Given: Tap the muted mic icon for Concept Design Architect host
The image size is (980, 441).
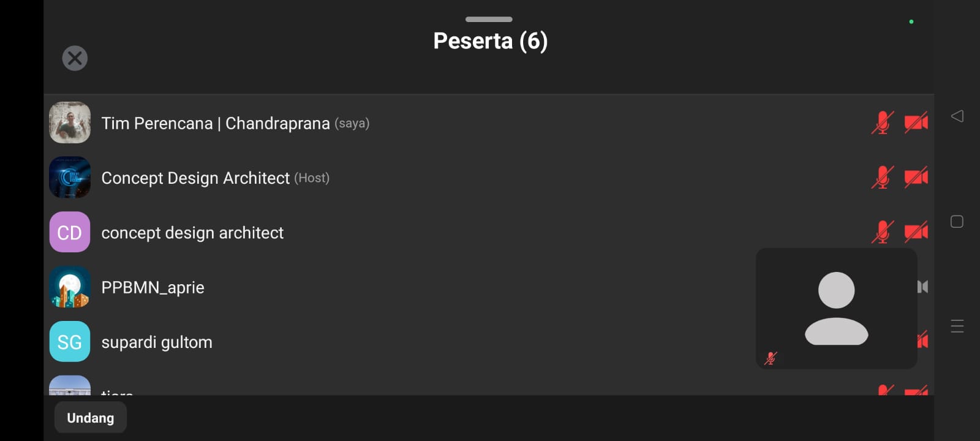Looking at the screenshot, I should click(x=883, y=178).
